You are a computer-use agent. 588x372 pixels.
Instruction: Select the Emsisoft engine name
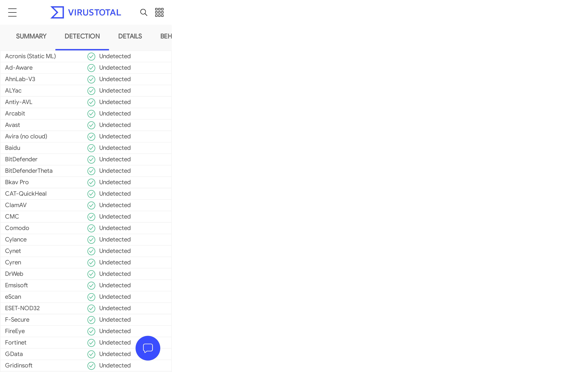coord(16,285)
